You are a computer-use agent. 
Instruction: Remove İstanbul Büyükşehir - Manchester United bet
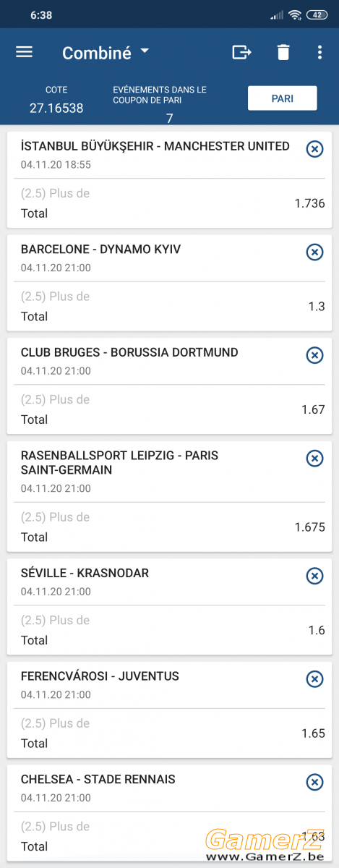(x=314, y=149)
